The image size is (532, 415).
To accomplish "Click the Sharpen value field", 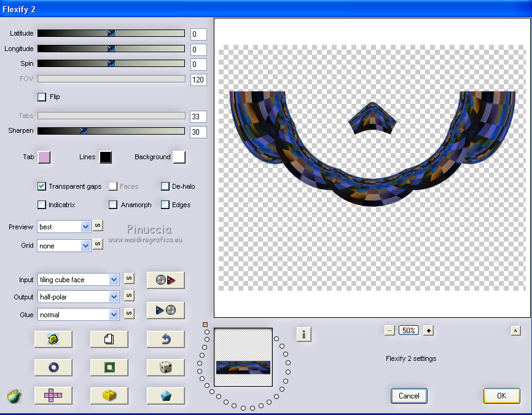I will click(x=198, y=132).
